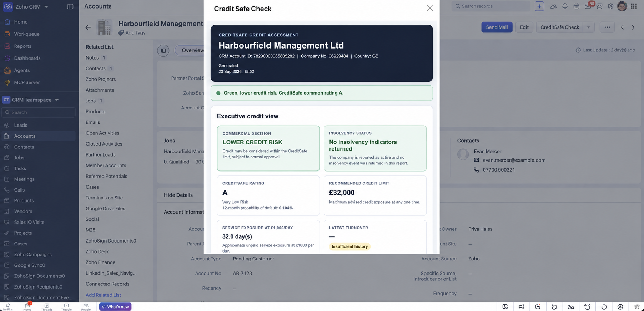
Task: Open the three-dot more actions menu
Action: click(x=607, y=27)
